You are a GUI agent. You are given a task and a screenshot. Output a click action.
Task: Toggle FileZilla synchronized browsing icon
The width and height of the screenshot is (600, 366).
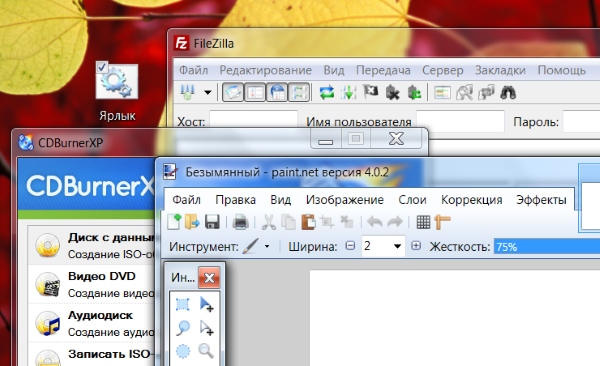pyautogui.click(x=486, y=92)
